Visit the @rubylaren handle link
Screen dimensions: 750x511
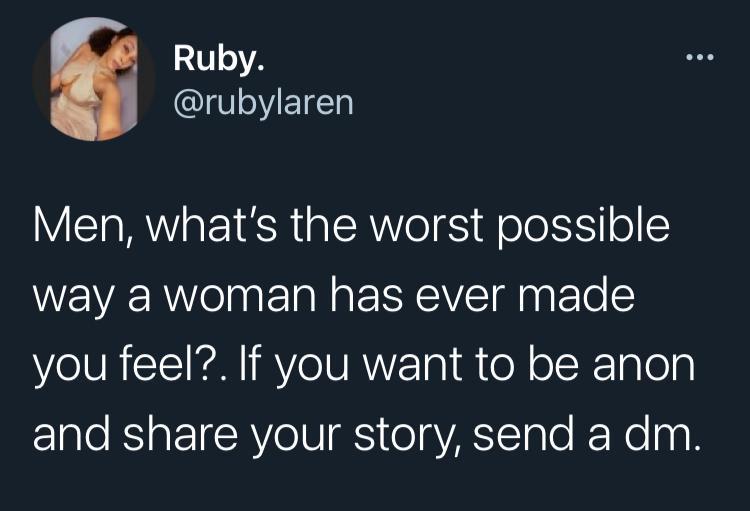[264, 102]
